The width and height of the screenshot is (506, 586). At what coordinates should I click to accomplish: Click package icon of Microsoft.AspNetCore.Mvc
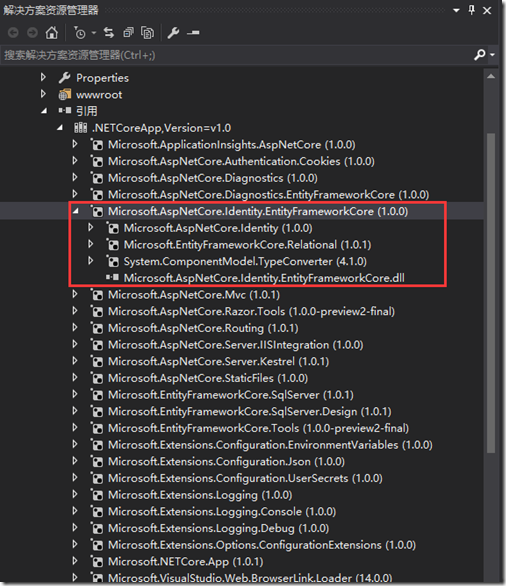point(97,295)
